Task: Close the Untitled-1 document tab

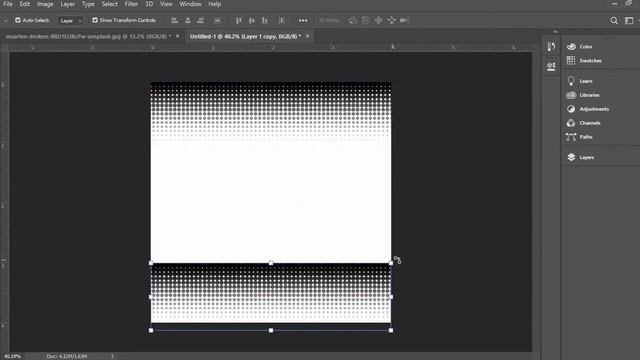Action: (308, 36)
